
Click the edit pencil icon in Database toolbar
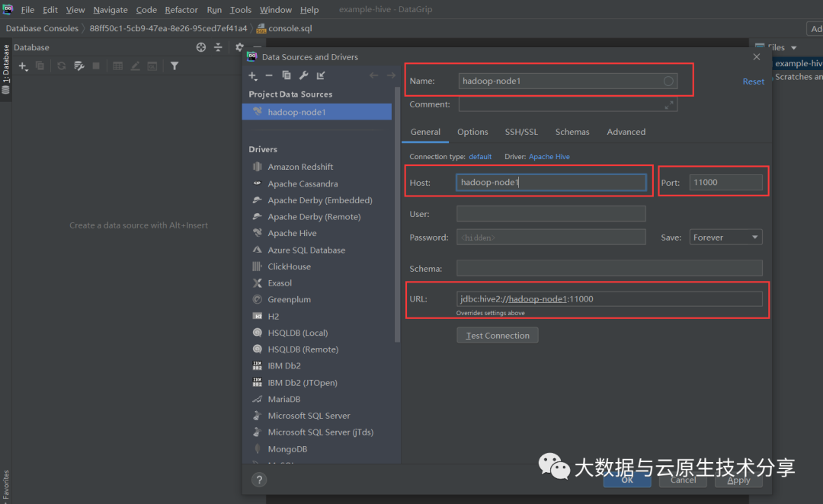coord(136,65)
